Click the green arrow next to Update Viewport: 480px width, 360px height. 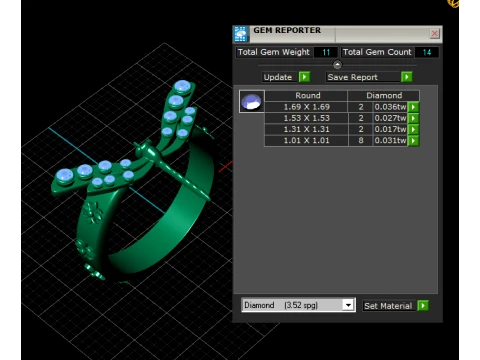coord(304,77)
